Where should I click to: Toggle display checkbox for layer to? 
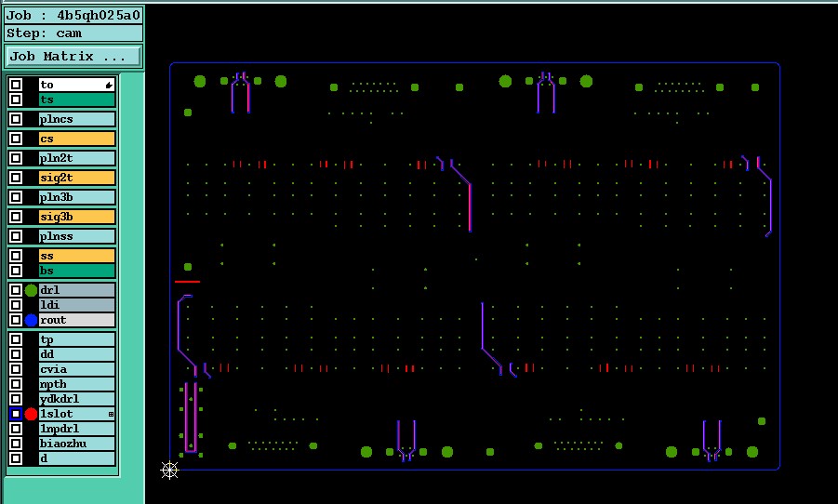coord(16,85)
